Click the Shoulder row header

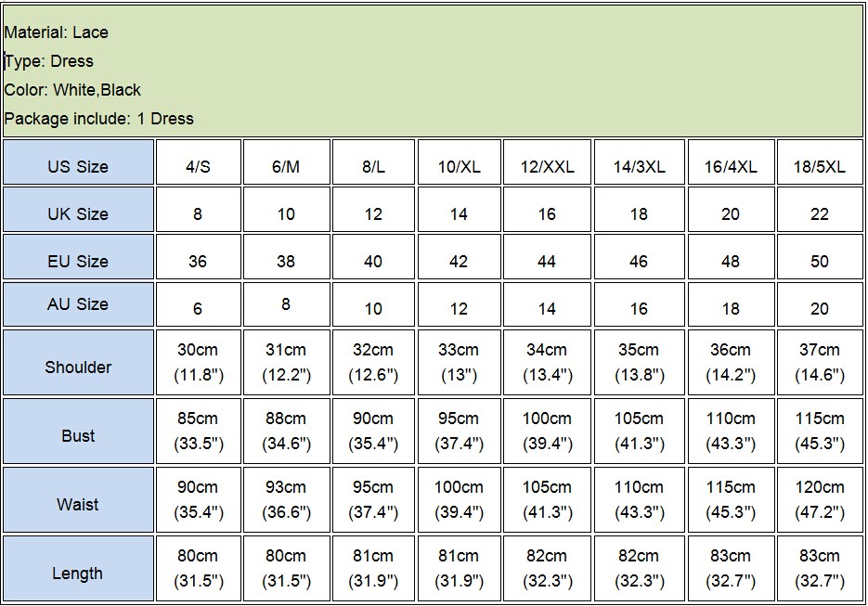pyautogui.click(x=78, y=367)
